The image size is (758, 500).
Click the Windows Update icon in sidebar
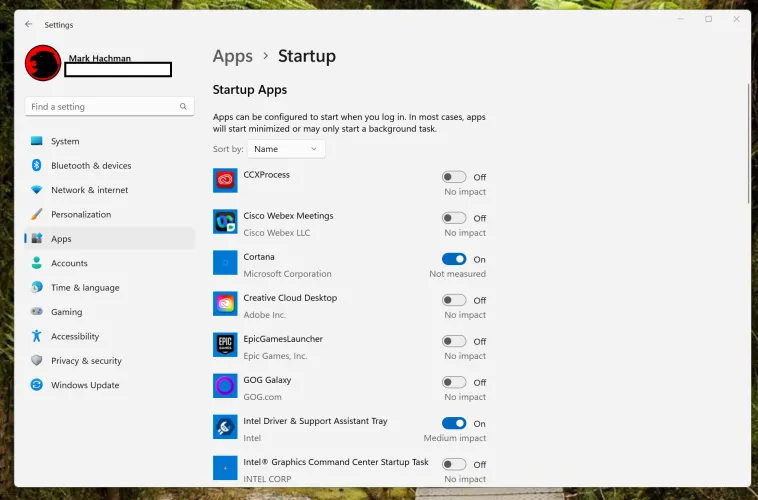tap(37, 385)
